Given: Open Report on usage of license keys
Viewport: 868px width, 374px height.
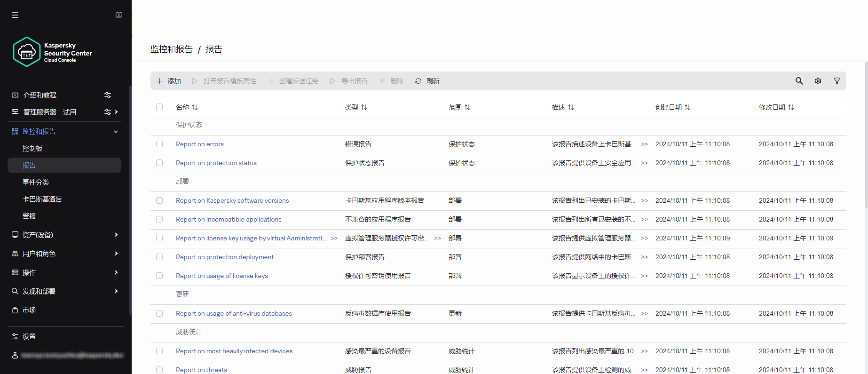Looking at the screenshot, I should point(221,276).
